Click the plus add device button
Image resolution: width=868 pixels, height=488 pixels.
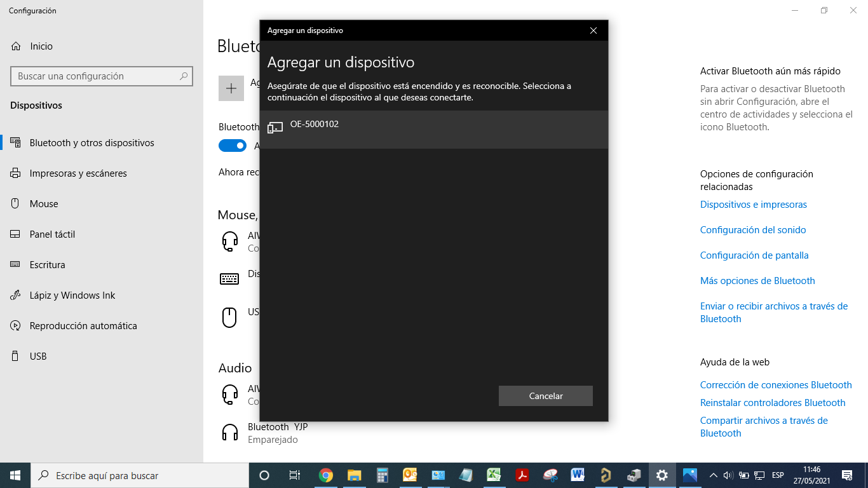click(x=231, y=88)
